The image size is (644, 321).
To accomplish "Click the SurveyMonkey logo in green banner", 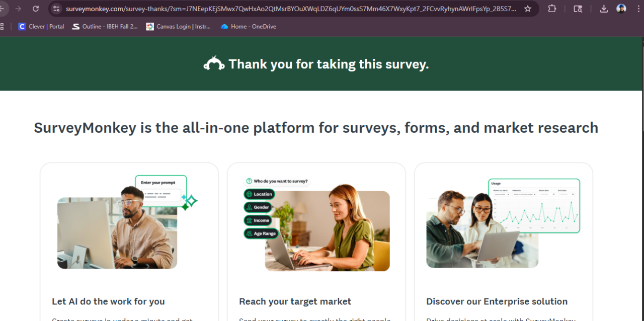I will pos(214,64).
